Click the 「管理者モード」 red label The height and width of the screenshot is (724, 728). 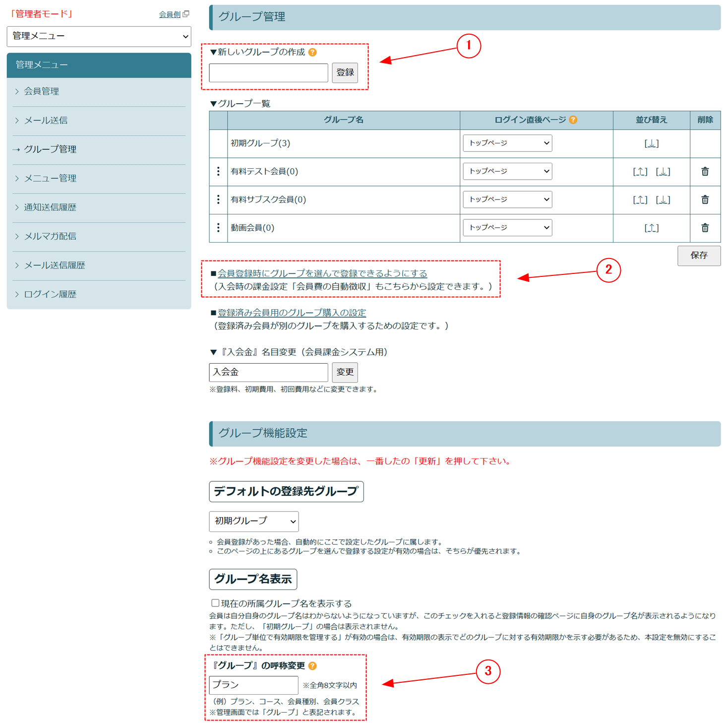click(41, 14)
